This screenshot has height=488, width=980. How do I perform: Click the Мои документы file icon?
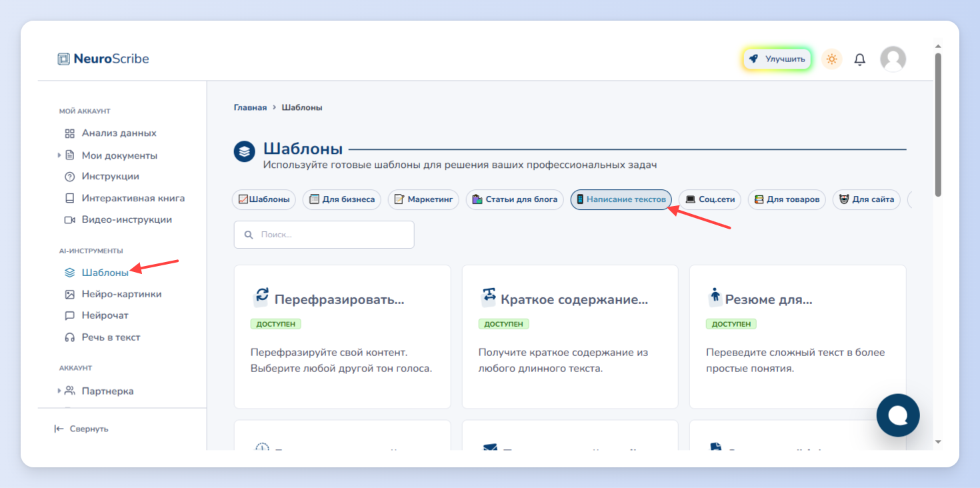pos(69,155)
